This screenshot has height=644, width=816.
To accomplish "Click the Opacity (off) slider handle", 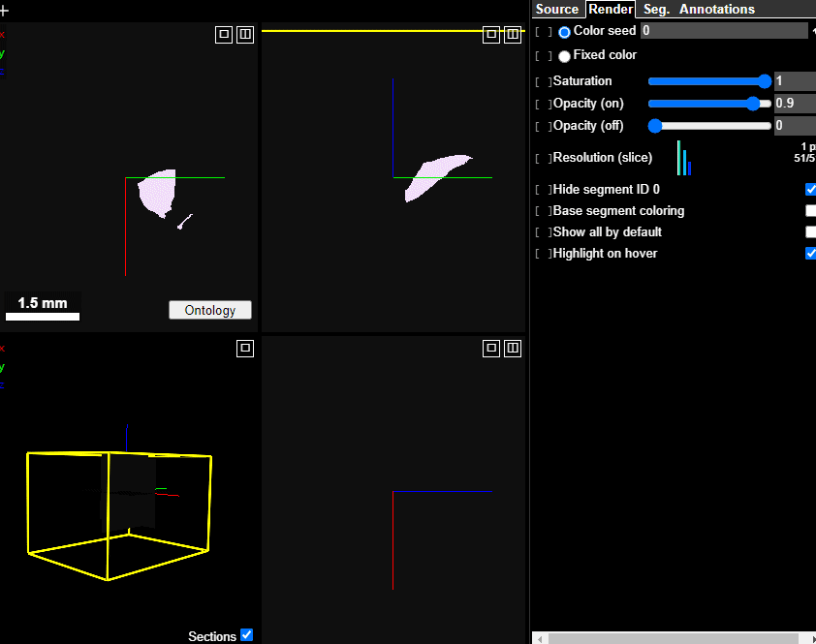I will (x=655, y=125).
